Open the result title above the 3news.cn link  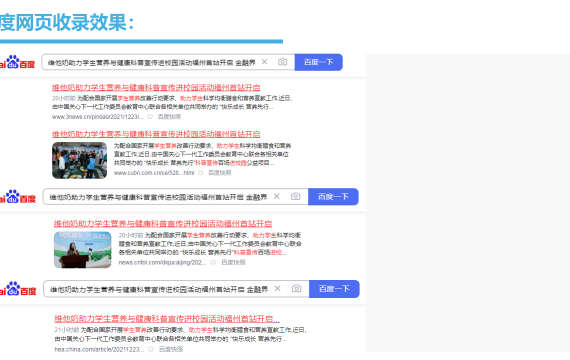(156, 88)
